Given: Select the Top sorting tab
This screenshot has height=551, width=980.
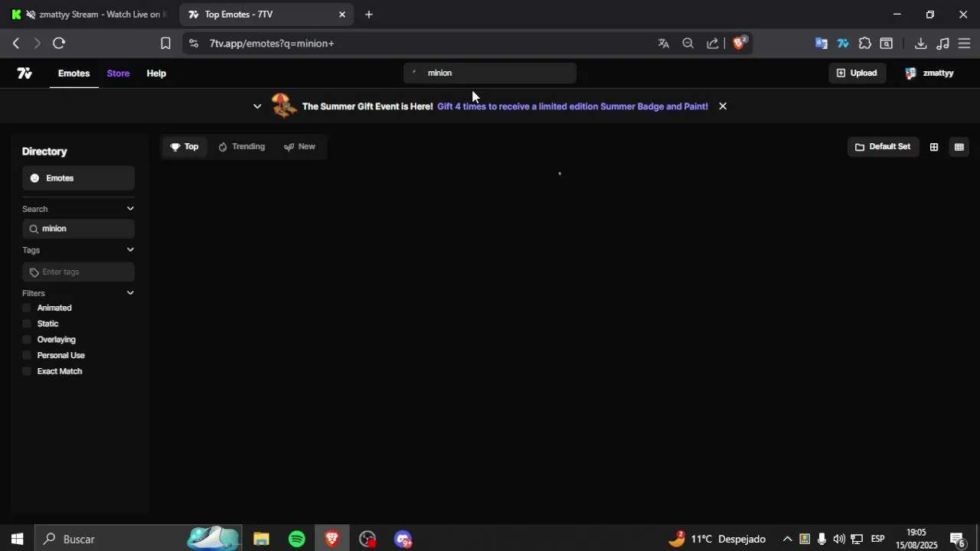Looking at the screenshot, I should tap(185, 147).
